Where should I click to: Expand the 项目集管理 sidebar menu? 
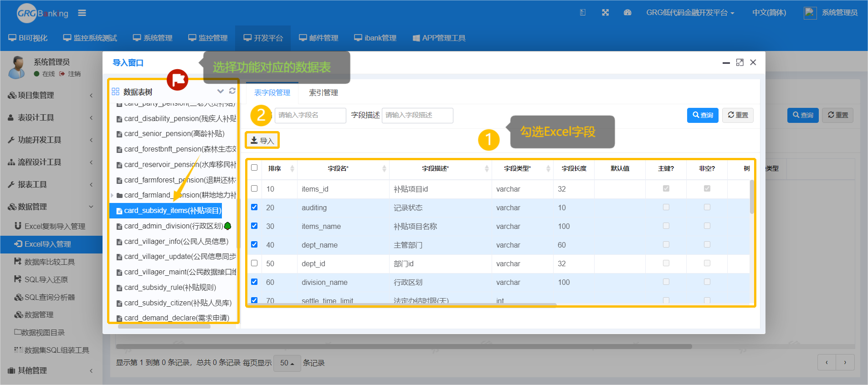[51, 95]
